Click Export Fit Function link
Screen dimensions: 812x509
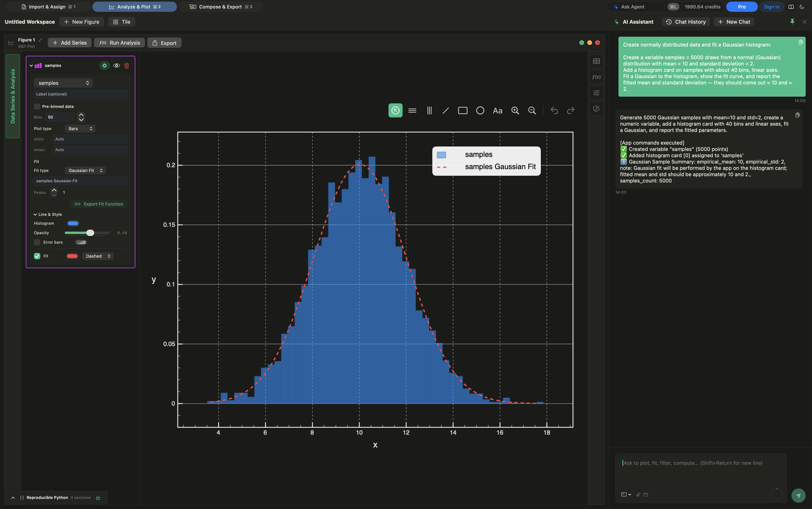coord(99,204)
